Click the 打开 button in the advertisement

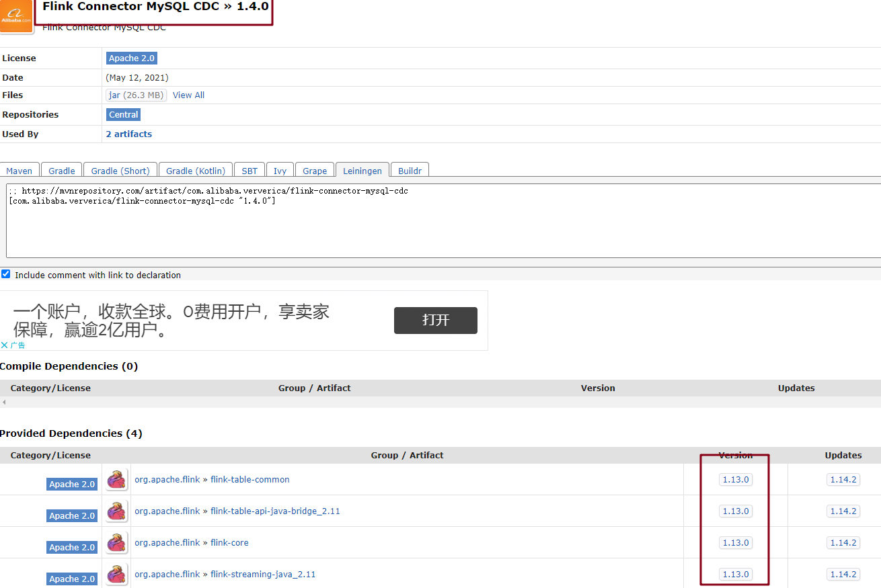435,321
